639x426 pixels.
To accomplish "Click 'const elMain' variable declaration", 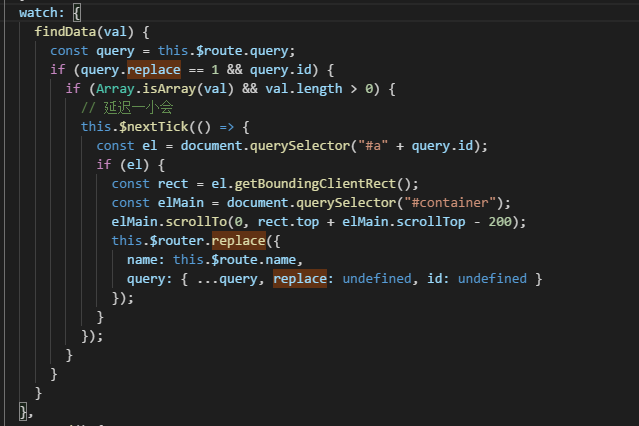I will [x=158, y=203].
